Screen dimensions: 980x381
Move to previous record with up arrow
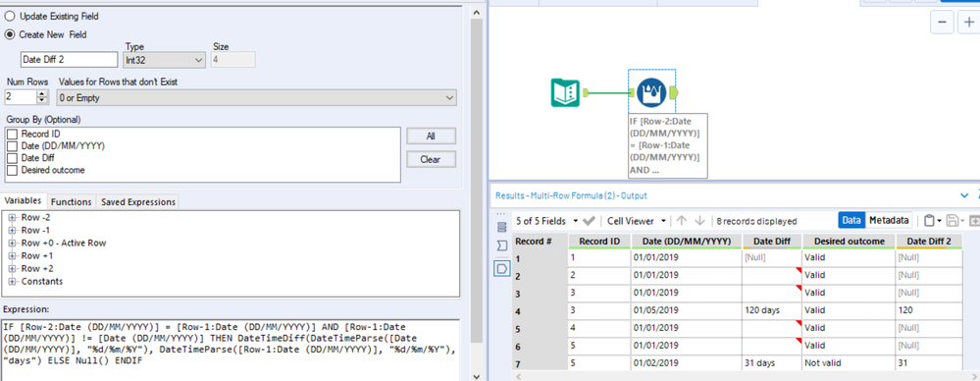pos(682,221)
